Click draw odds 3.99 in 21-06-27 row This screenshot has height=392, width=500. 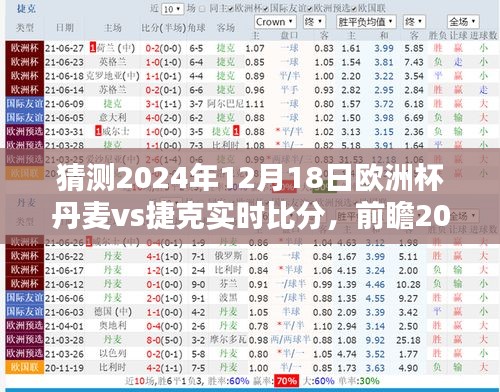pyautogui.click(x=384, y=48)
